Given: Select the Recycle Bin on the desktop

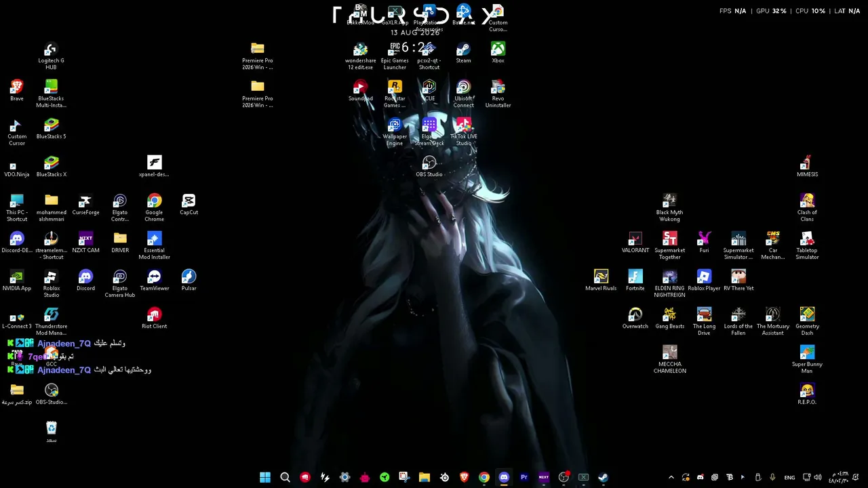Looking at the screenshot, I should (51, 432).
